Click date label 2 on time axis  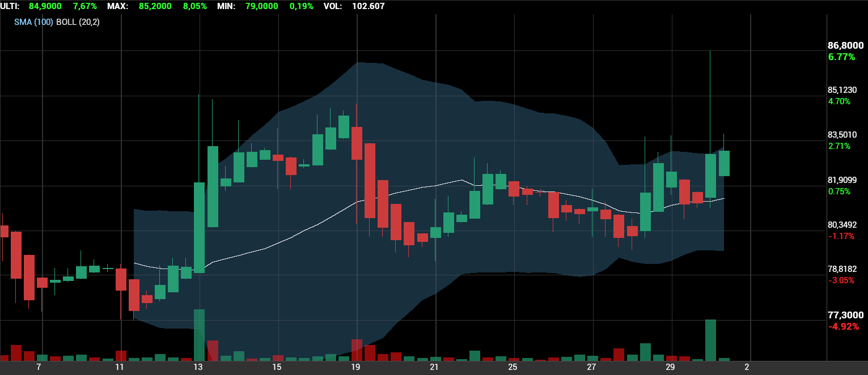click(747, 368)
